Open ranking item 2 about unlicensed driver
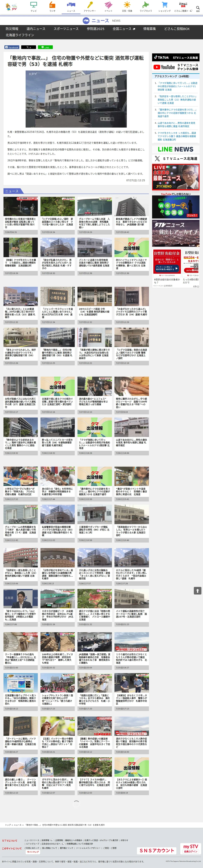The height and width of the screenshot is (868, 203). point(177,100)
